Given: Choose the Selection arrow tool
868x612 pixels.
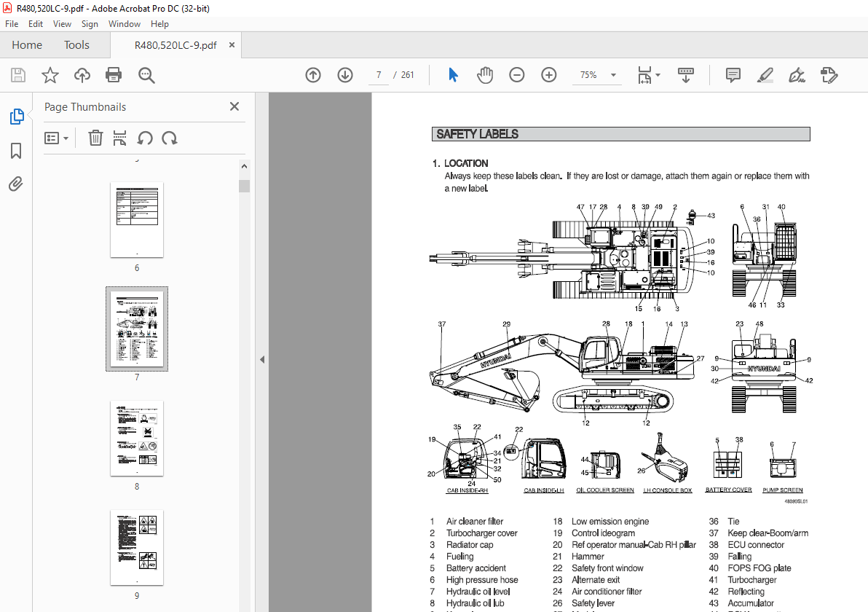Looking at the screenshot, I should (453, 75).
